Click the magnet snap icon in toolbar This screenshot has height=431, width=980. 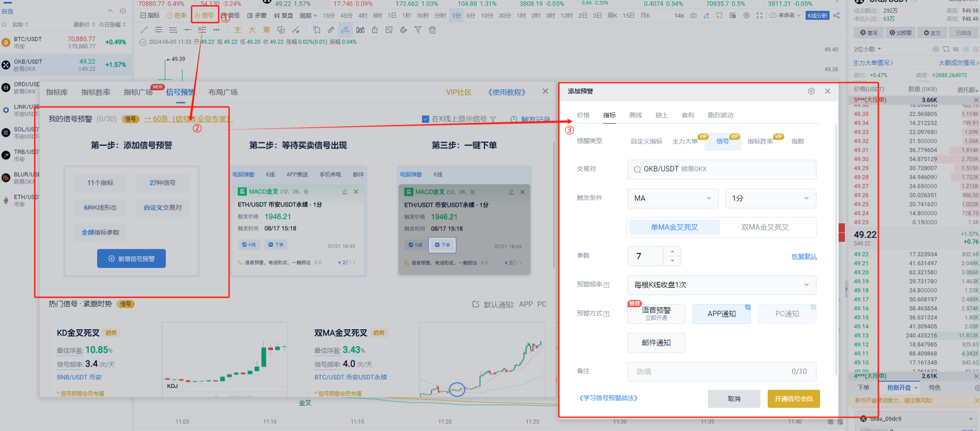403,30
